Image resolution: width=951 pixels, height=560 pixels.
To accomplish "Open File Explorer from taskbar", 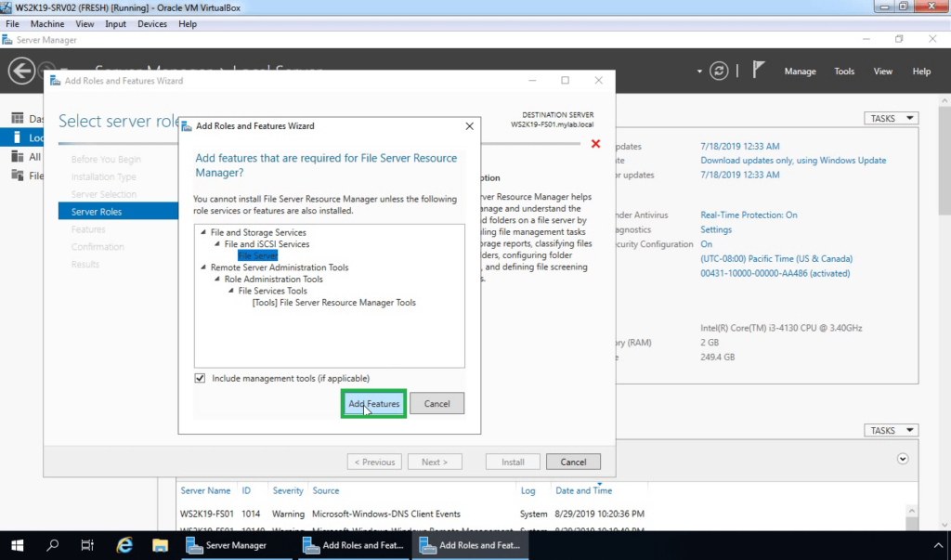I will (x=160, y=545).
